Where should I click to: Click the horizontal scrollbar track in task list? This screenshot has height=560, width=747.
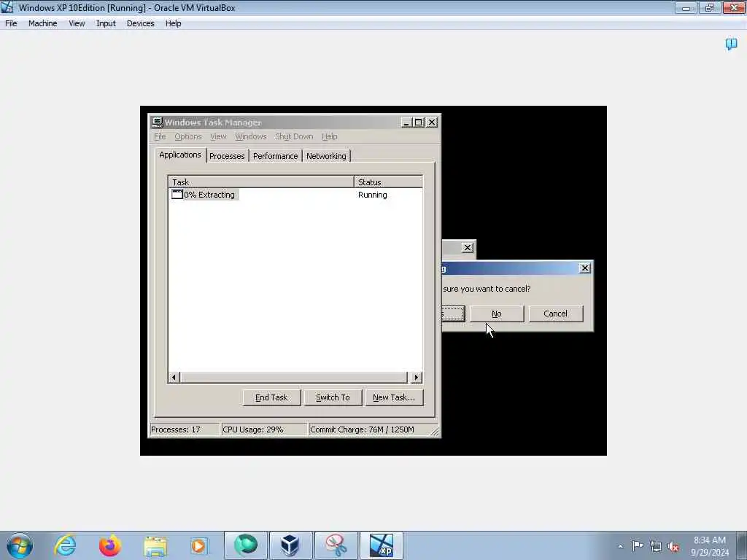tap(294, 378)
